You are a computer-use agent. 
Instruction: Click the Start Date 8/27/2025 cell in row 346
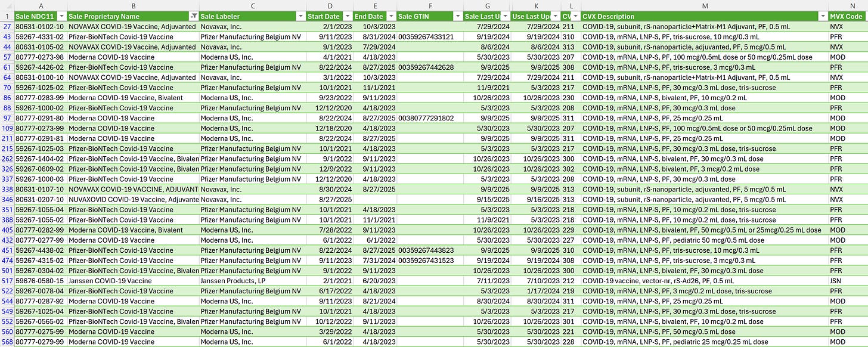tap(330, 199)
